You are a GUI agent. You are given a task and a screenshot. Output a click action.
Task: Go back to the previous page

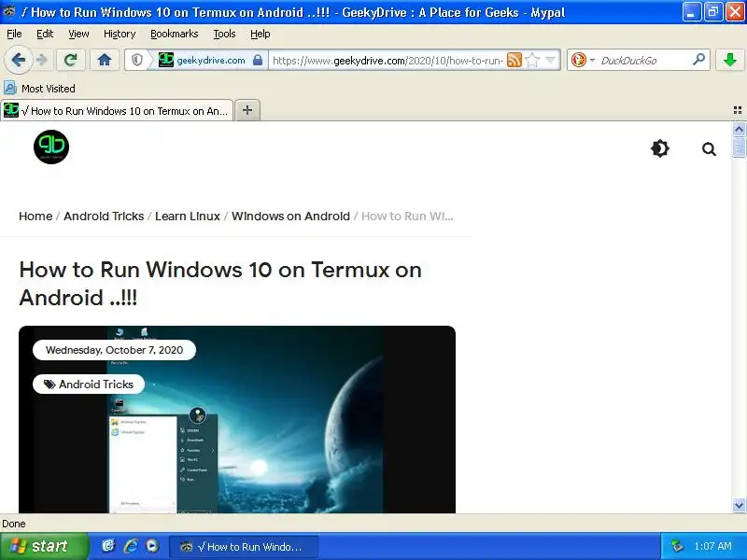[18, 60]
